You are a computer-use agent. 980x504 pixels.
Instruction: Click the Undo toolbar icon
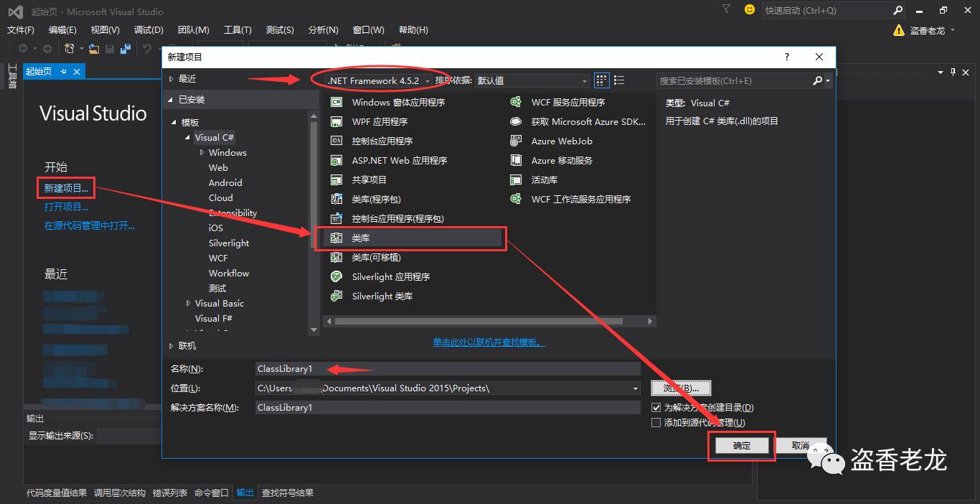click(147, 49)
